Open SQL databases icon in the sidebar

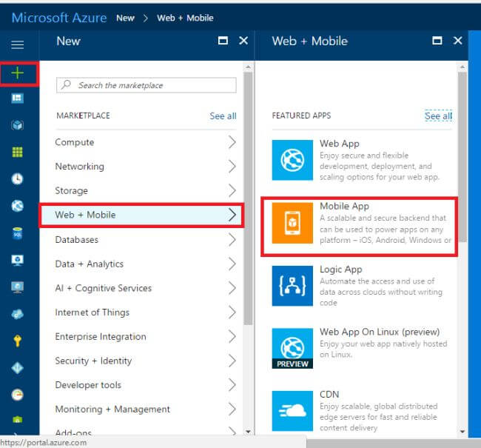[x=18, y=233]
